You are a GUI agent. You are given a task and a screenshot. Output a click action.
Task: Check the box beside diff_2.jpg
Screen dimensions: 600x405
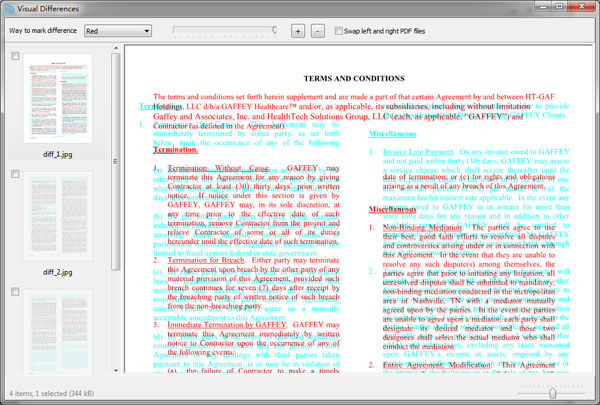(x=15, y=174)
